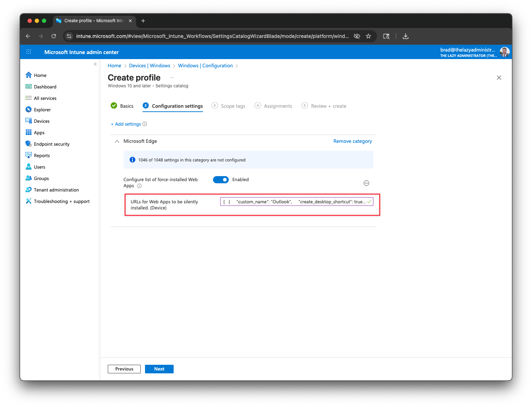The image size is (532, 407).
Task: Click the Next button
Action: point(159,369)
